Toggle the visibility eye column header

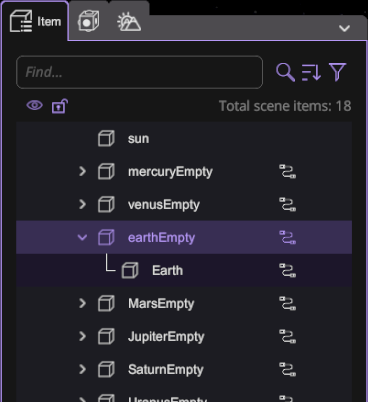pyautogui.click(x=35, y=106)
